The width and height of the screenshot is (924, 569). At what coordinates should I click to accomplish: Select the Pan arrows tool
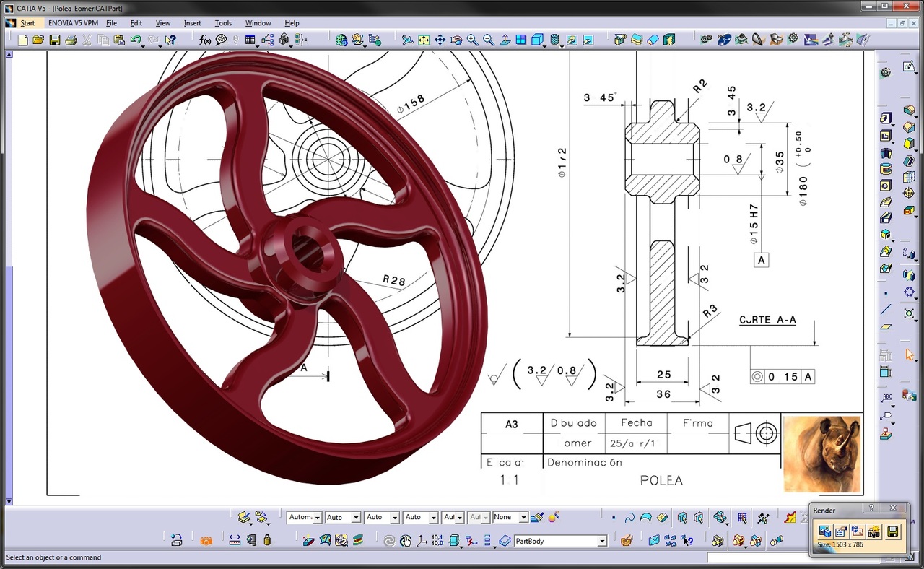tap(440, 40)
